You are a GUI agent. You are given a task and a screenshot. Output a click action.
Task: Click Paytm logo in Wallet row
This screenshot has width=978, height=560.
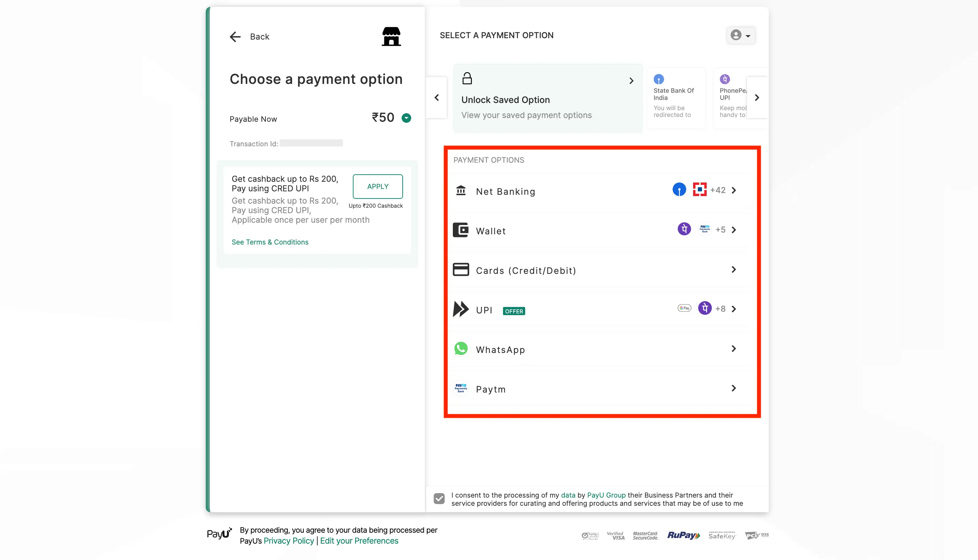[704, 229]
